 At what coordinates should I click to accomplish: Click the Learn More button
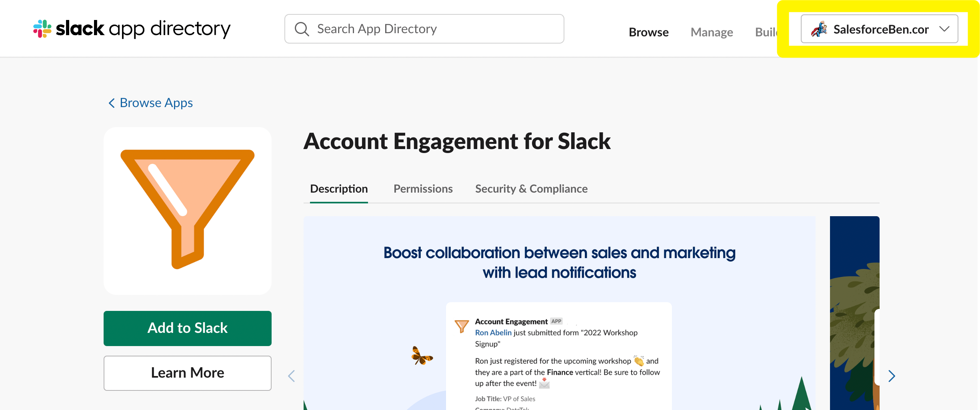pyautogui.click(x=188, y=373)
